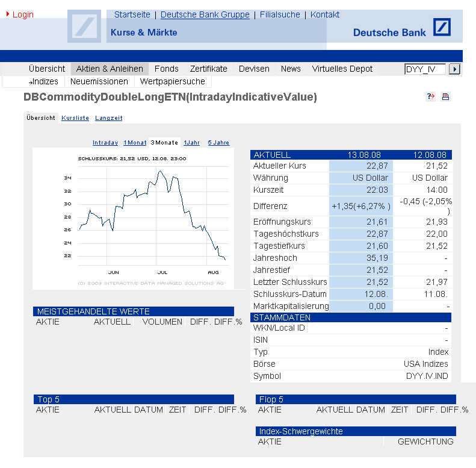Click the Jahreshoch value 35,19
The image size is (476, 468).
[377, 258]
